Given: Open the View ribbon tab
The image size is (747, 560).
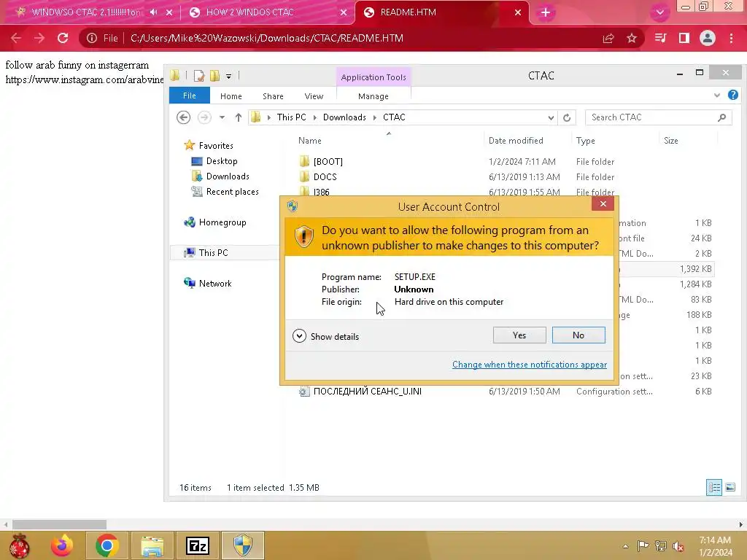Looking at the screenshot, I should (x=314, y=96).
